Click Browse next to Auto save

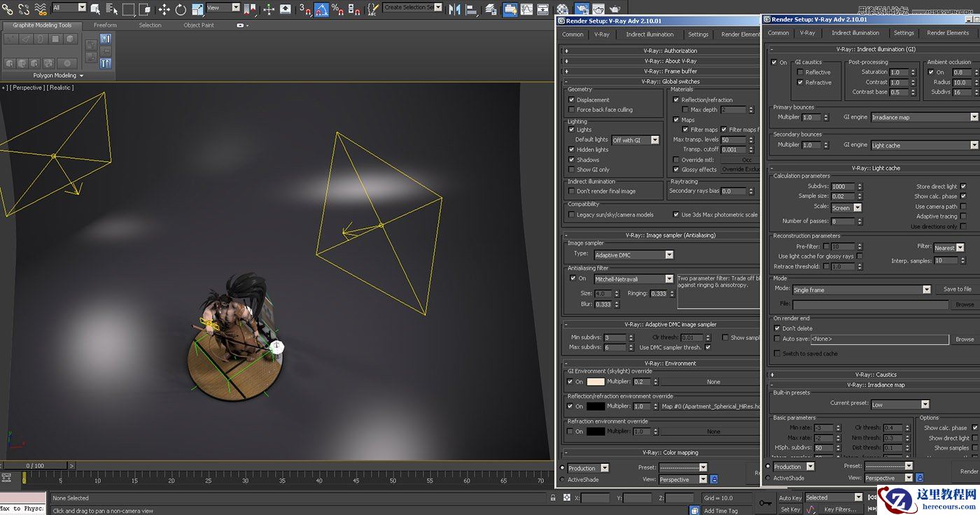point(964,339)
